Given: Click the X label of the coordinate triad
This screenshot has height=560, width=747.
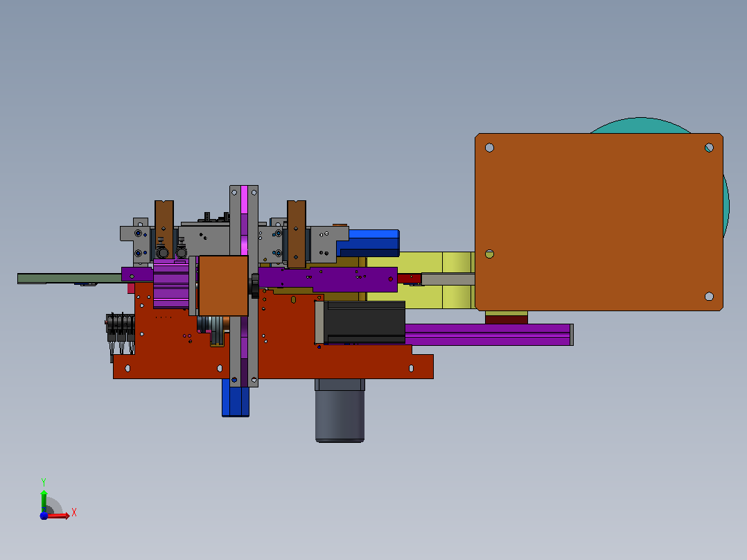Looking at the screenshot, I should point(74,513).
